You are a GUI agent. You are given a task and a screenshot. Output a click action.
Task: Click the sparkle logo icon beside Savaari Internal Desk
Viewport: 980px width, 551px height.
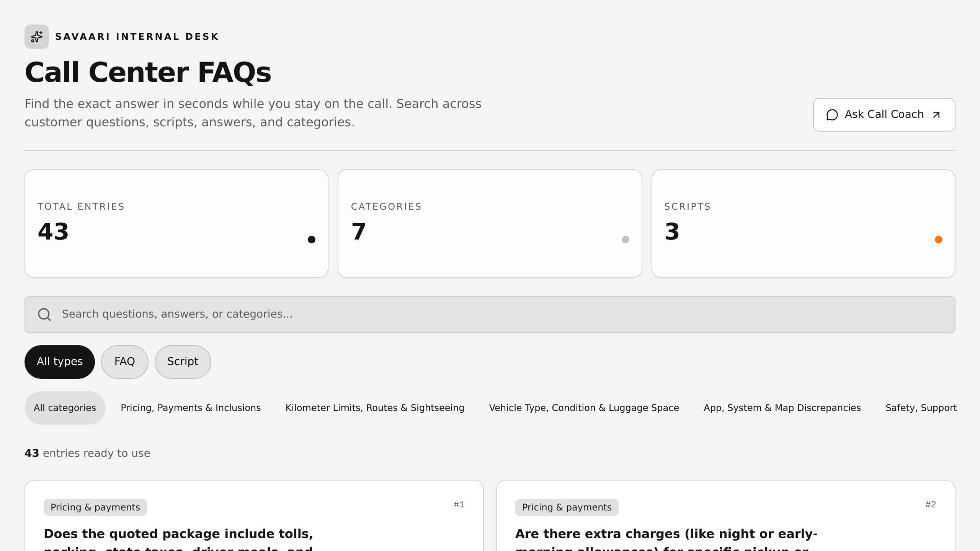(37, 37)
